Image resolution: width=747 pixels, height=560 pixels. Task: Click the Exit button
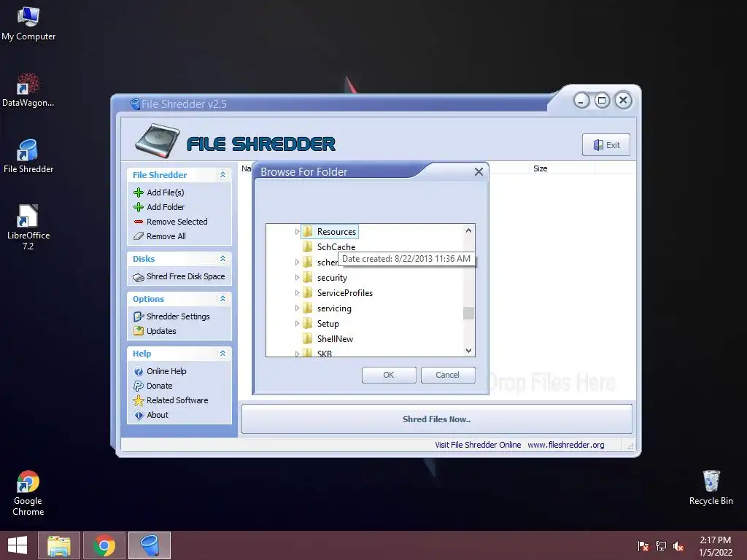point(606,145)
